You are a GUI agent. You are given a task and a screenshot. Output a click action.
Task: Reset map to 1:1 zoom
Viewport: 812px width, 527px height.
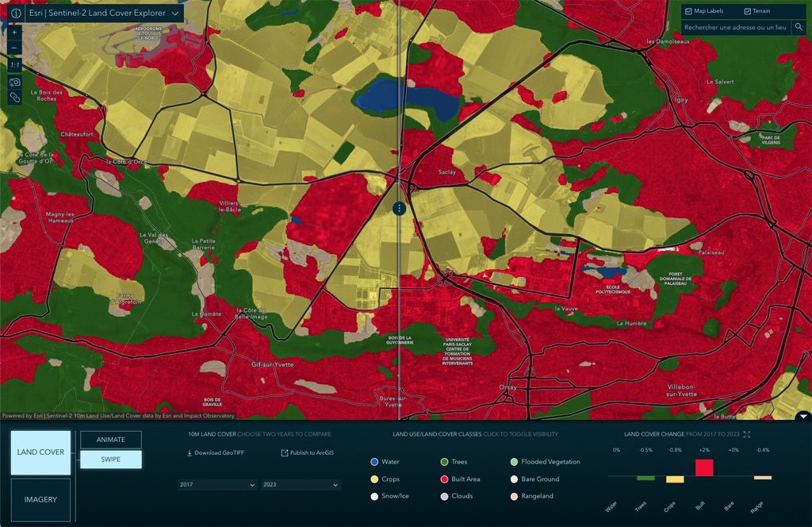[14, 65]
